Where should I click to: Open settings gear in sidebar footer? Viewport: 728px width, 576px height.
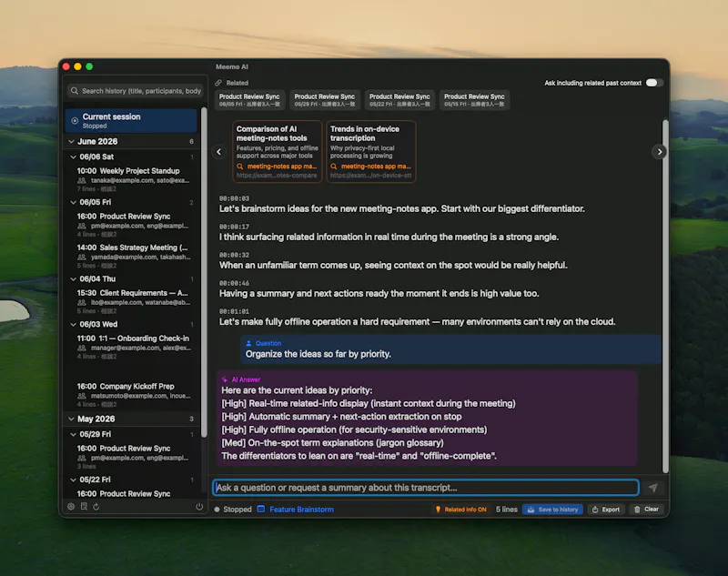71,506
